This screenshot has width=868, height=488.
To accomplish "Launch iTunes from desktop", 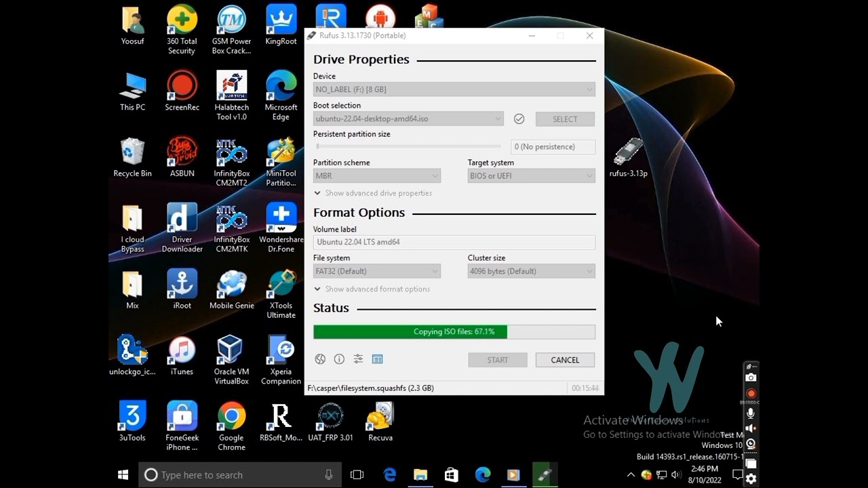I will click(x=182, y=356).
